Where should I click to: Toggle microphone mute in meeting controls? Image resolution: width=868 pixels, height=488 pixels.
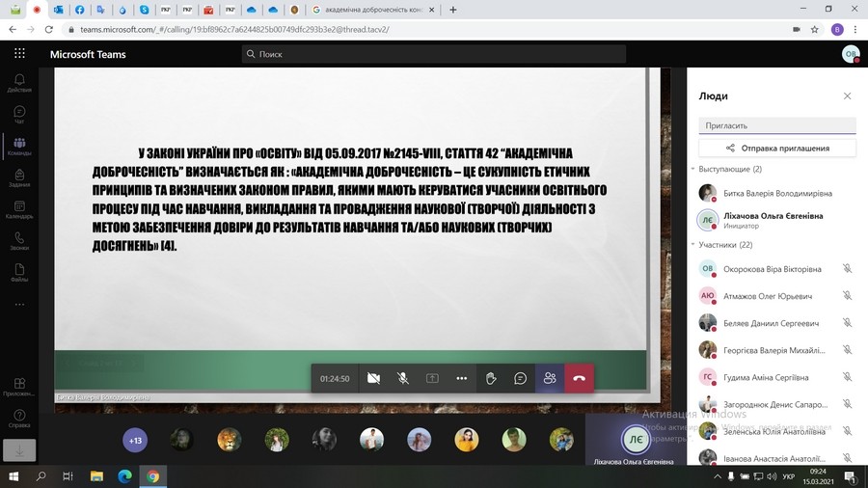(403, 378)
